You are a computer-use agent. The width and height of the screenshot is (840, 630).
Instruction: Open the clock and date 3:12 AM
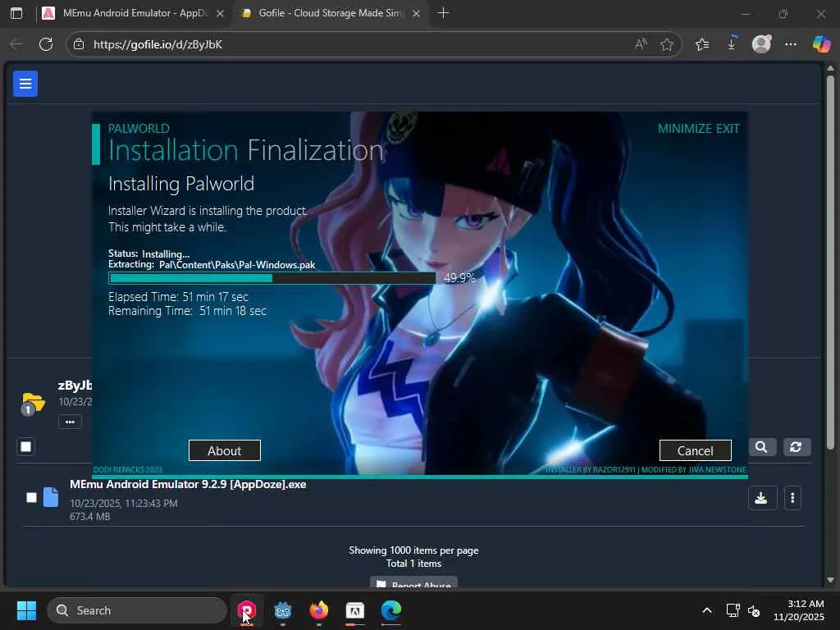pyautogui.click(x=799, y=610)
